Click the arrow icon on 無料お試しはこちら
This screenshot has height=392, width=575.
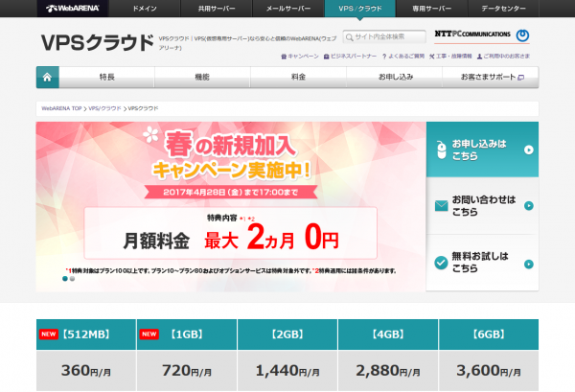coord(528,264)
